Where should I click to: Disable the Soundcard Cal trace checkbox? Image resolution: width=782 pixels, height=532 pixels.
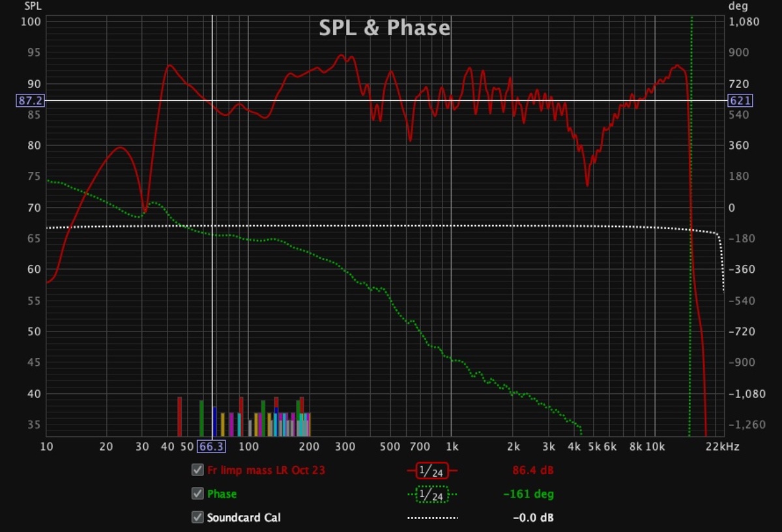(197, 518)
